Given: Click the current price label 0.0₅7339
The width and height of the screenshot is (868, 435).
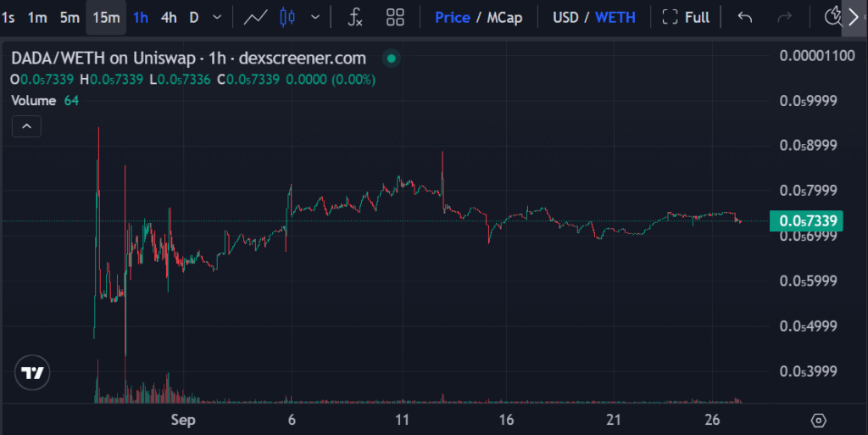Looking at the screenshot, I should [805, 221].
